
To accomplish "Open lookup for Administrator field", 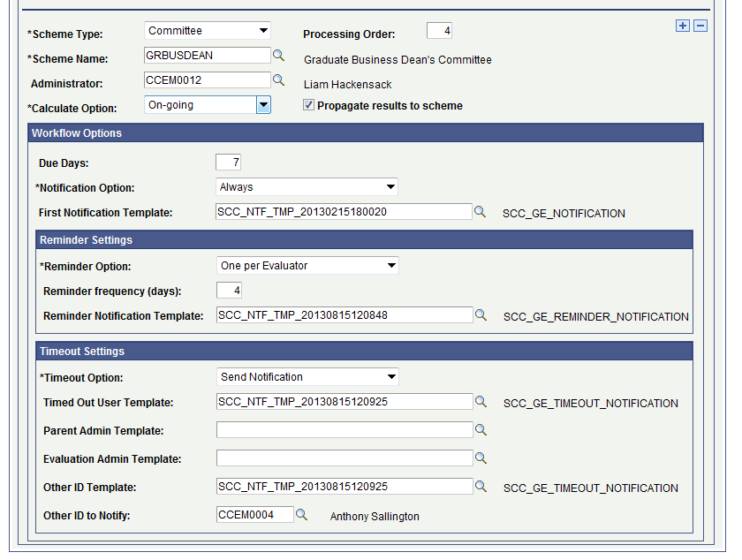I will coord(279,80).
